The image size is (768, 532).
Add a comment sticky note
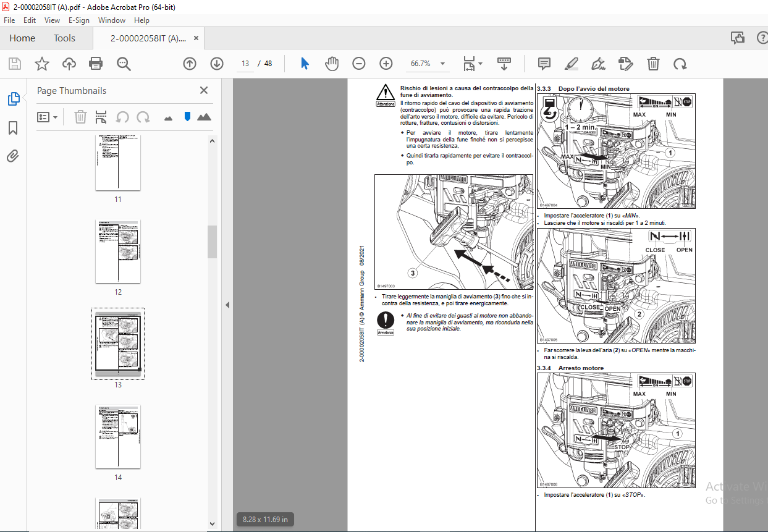point(544,64)
